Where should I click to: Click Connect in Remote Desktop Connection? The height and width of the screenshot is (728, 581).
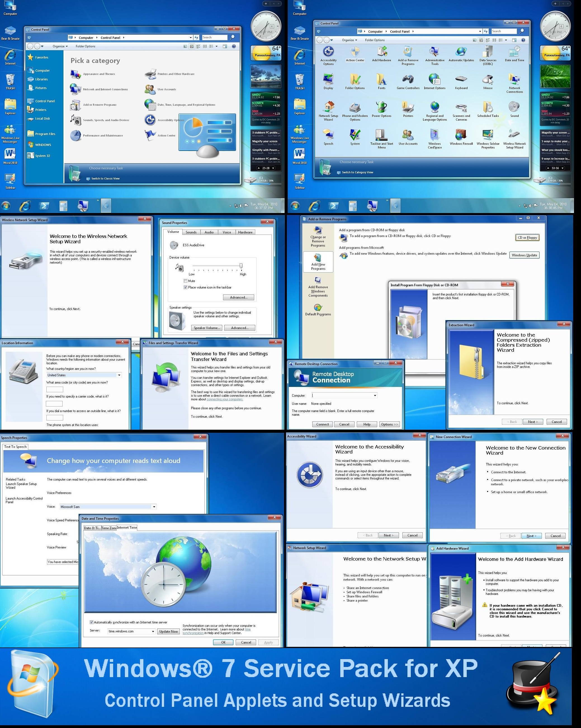point(322,424)
